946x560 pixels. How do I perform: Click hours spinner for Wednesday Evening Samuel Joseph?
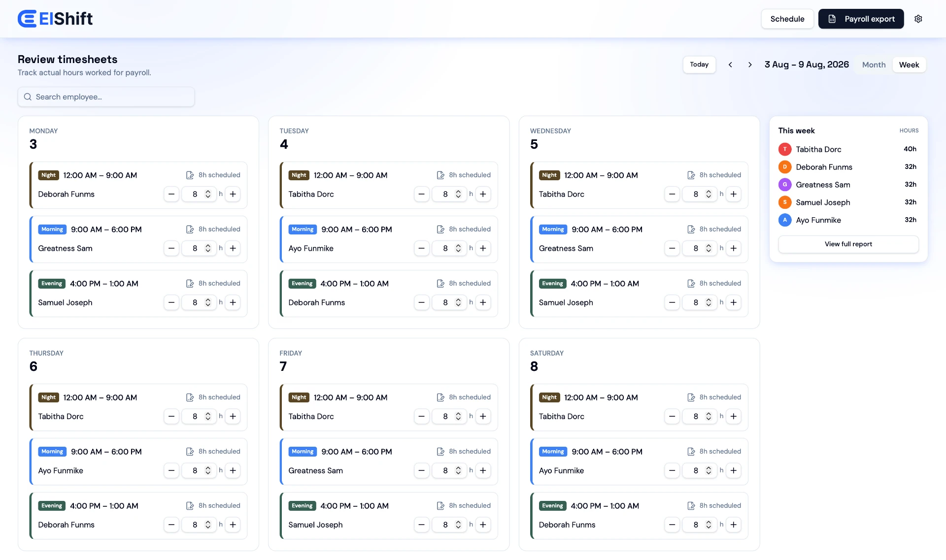[x=709, y=302]
